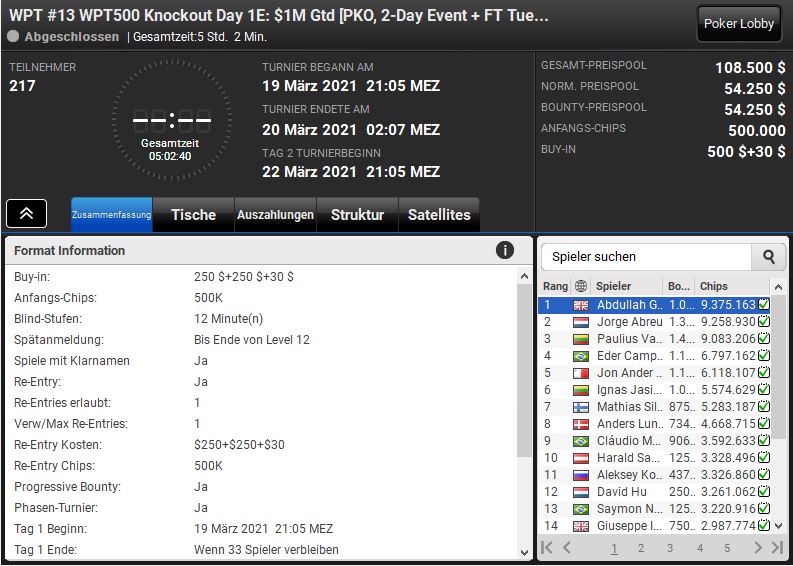Image resolution: width=793 pixels, height=566 pixels.
Task: Sort player list by Chips column
Action: [732, 286]
